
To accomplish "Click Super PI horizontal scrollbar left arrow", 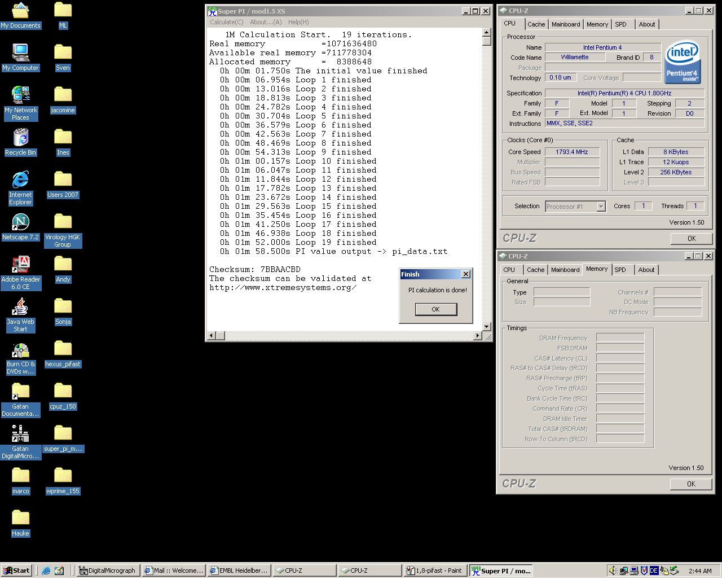I will pyautogui.click(x=212, y=336).
